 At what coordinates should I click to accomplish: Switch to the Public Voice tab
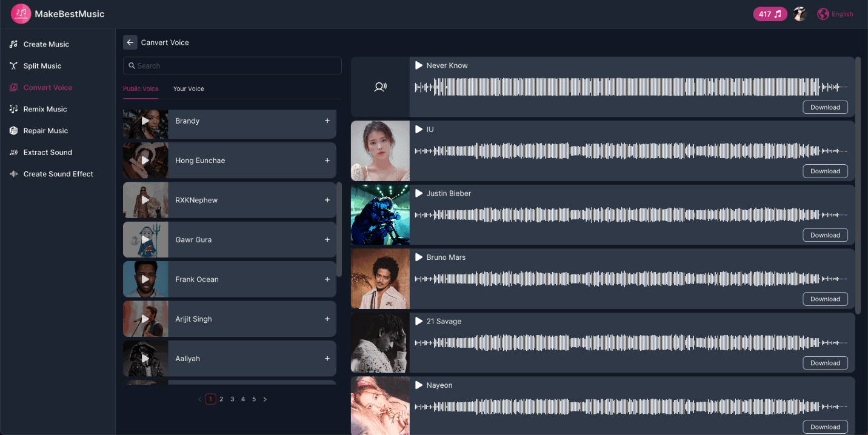[x=141, y=88]
